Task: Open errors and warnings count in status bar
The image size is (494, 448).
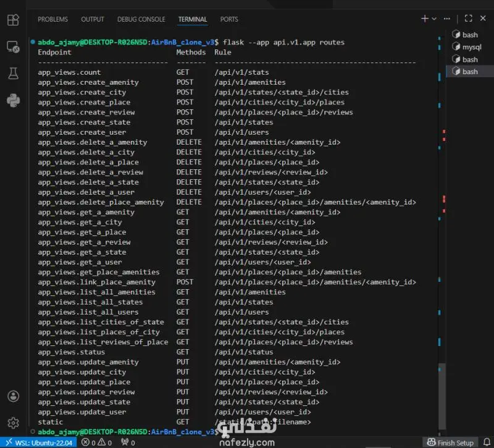Action: [x=97, y=442]
